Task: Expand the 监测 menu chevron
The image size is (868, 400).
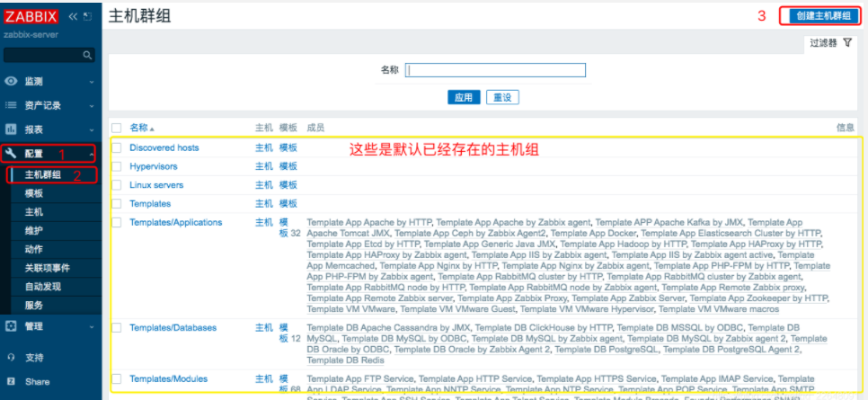Action: 92,82
